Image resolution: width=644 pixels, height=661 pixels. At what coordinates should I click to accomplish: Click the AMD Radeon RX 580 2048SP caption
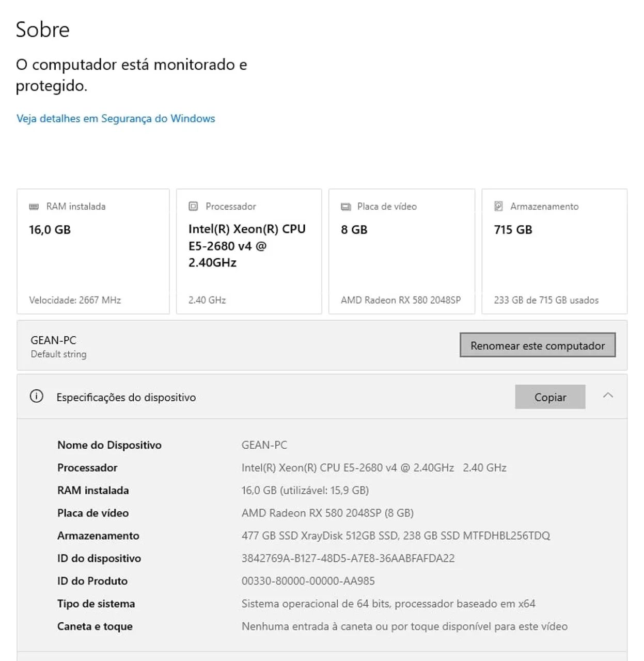[x=401, y=300]
